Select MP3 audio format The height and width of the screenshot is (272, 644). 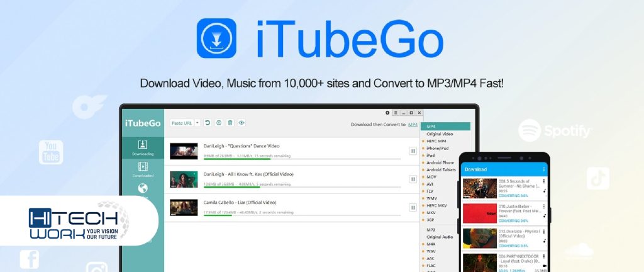click(x=430, y=230)
